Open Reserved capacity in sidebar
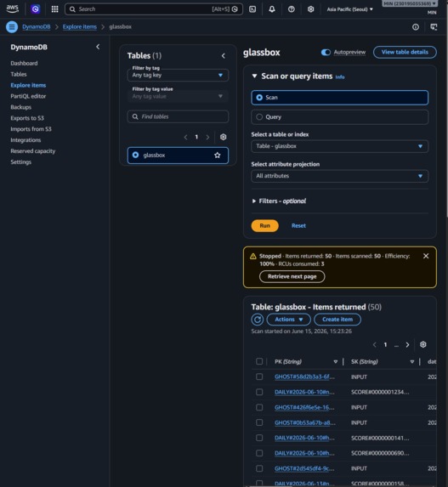 click(32, 151)
